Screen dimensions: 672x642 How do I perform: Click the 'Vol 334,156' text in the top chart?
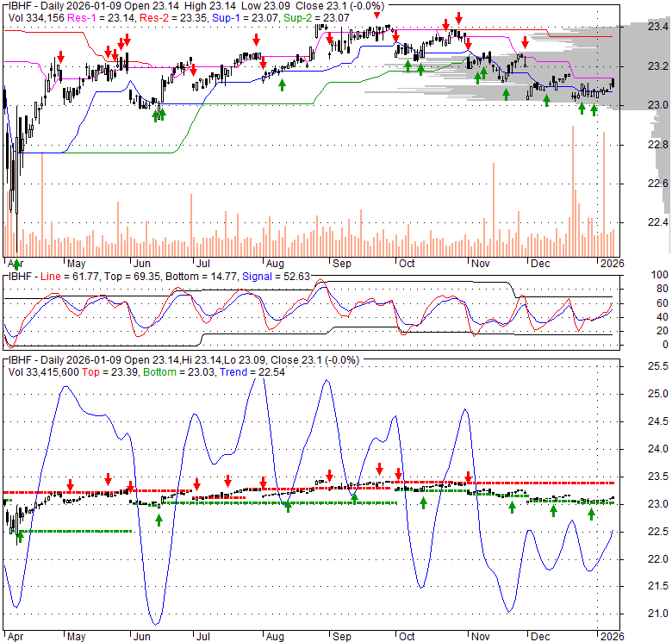point(36,17)
